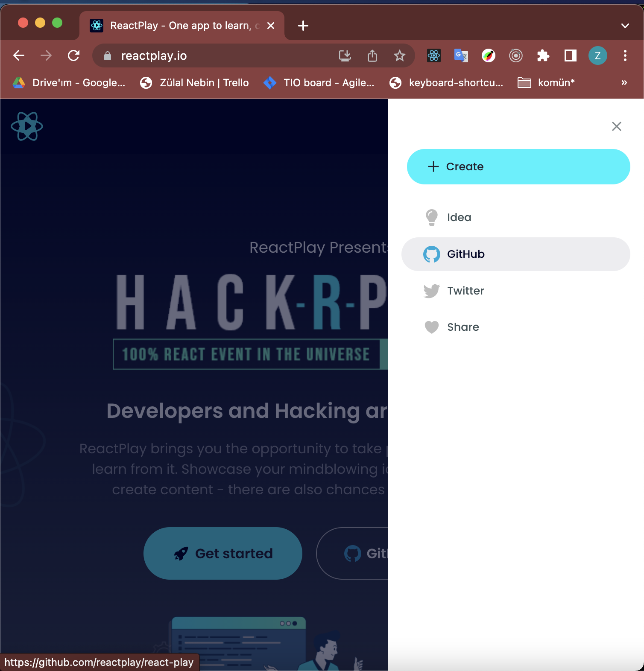Click the heart Share icon
Image resolution: width=644 pixels, height=671 pixels.
pos(432,327)
